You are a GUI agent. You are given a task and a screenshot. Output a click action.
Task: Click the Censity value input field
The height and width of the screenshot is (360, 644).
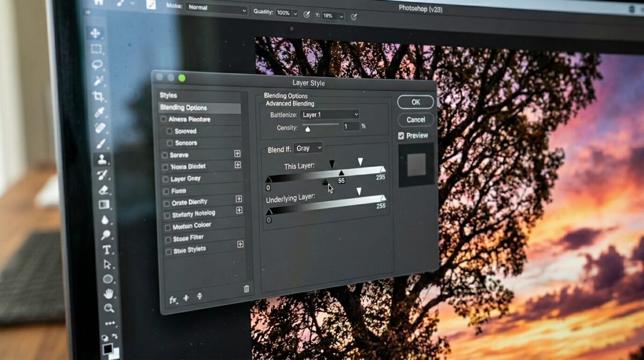(x=352, y=126)
